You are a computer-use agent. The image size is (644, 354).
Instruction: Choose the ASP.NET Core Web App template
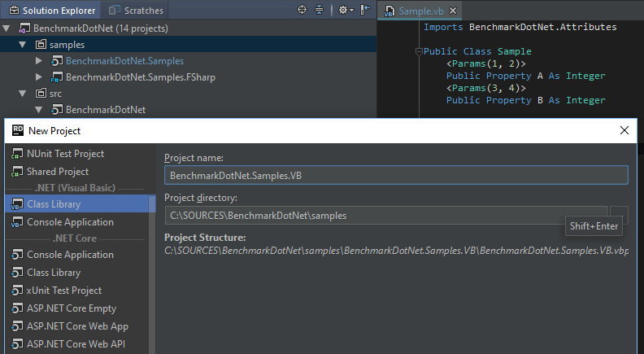click(77, 326)
